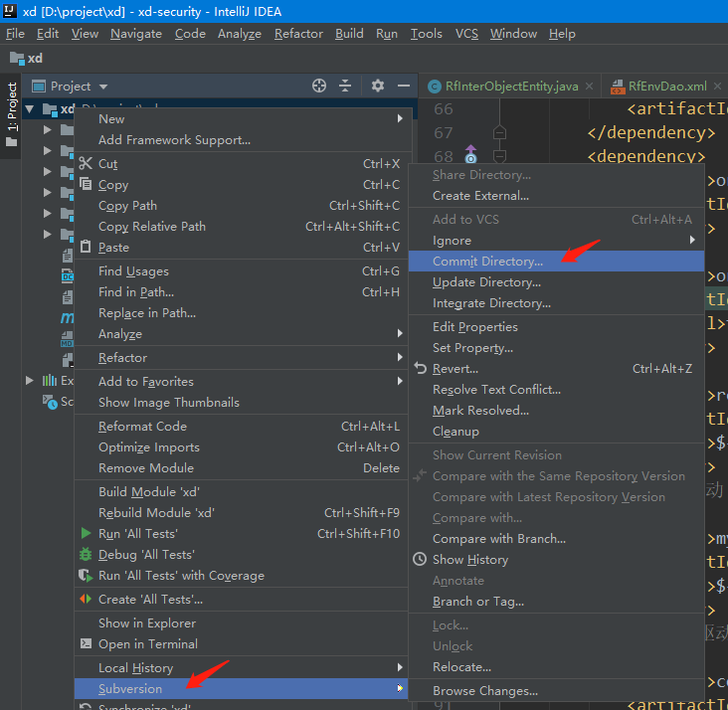Select Compare with Branch...
This screenshot has height=710, width=728.
(556, 539)
